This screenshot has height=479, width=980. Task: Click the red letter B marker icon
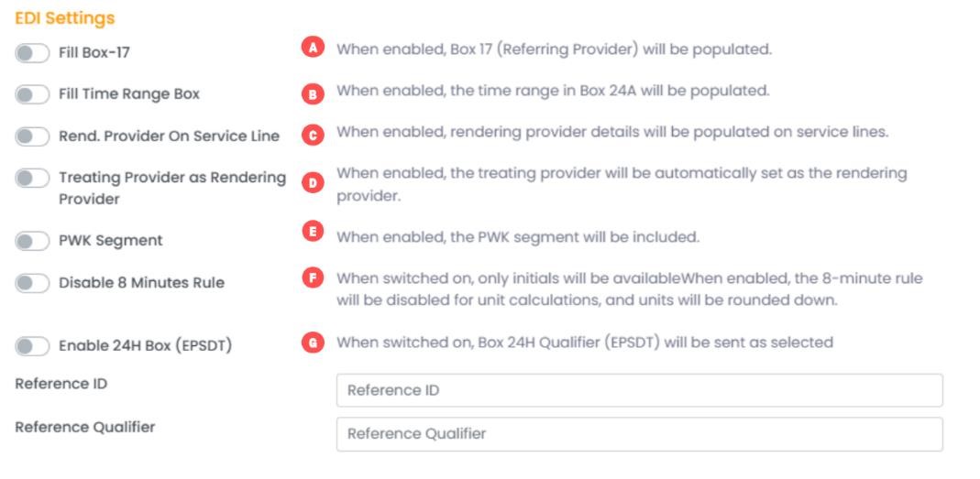(x=314, y=93)
